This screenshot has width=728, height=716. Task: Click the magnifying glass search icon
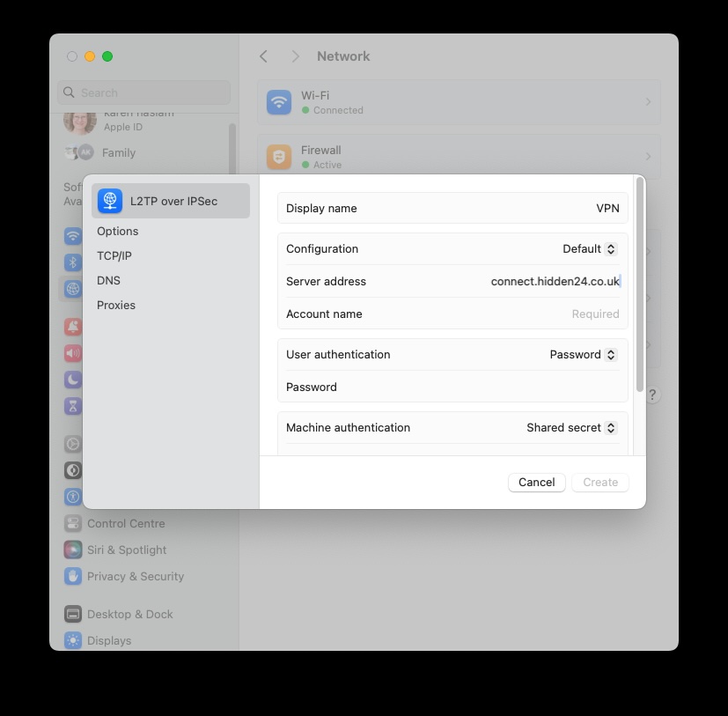click(69, 92)
